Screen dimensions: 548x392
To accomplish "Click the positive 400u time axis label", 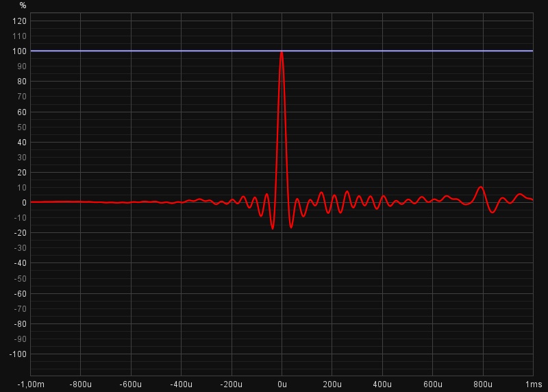I will tap(382, 384).
